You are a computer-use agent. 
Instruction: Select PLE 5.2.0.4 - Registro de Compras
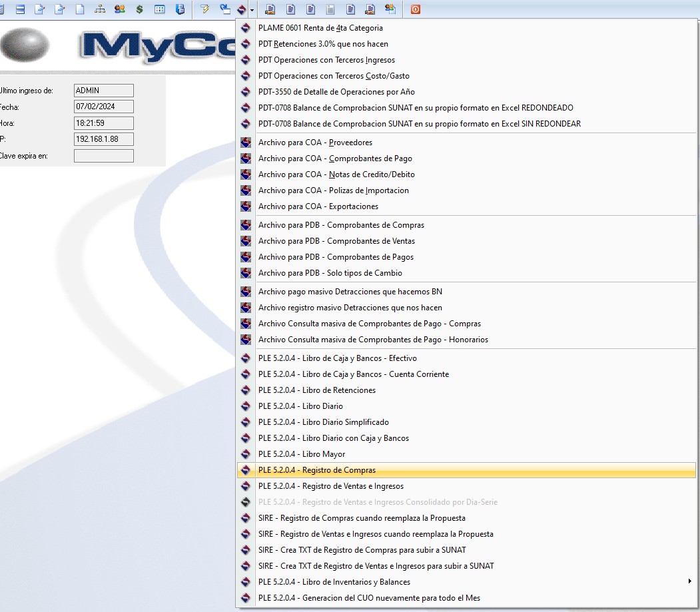click(317, 470)
